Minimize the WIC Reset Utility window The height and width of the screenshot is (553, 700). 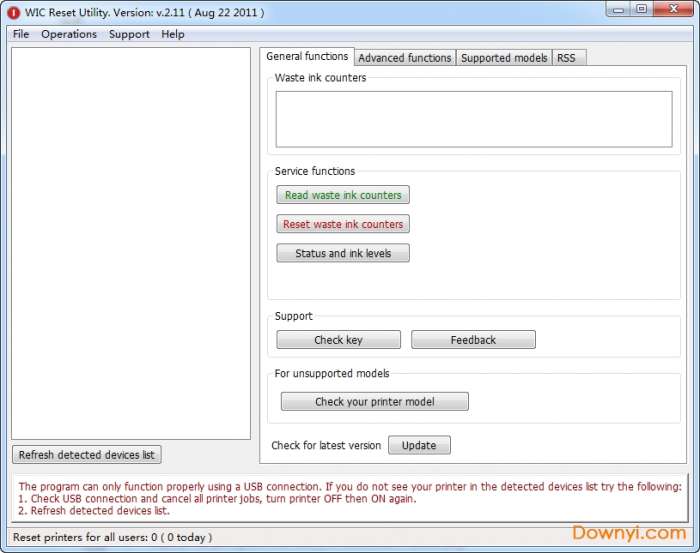pos(618,9)
